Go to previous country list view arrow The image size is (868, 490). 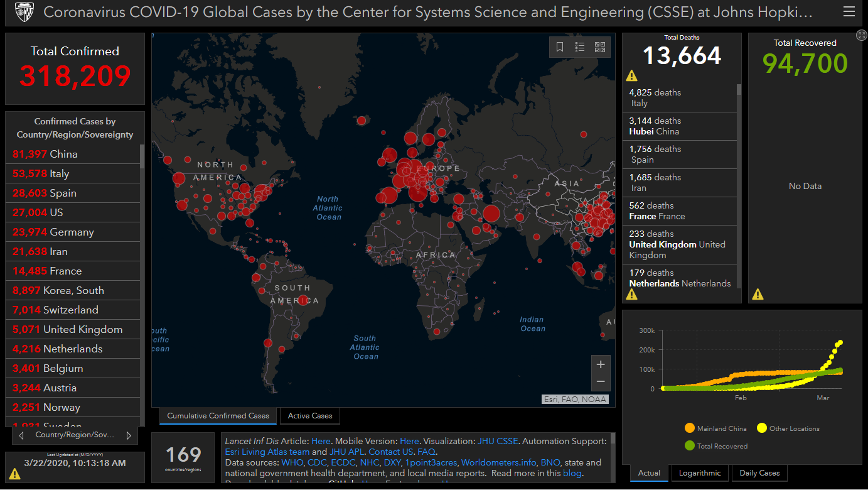21,435
